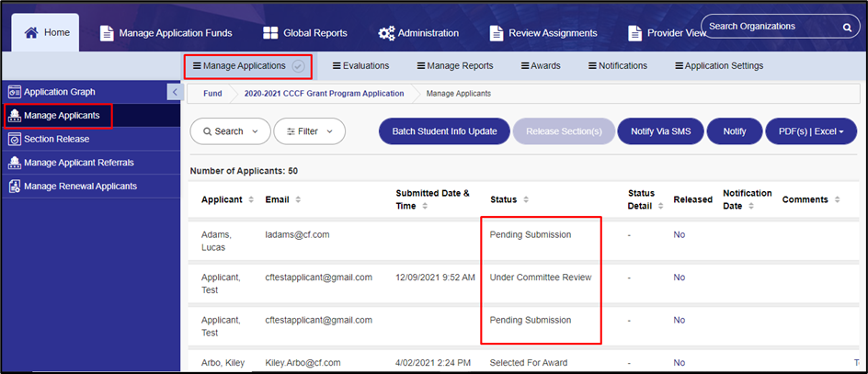Open Application Graph from sidebar icon
The width and height of the screenshot is (868, 374).
pyautogui.click(x=15, y=92)
